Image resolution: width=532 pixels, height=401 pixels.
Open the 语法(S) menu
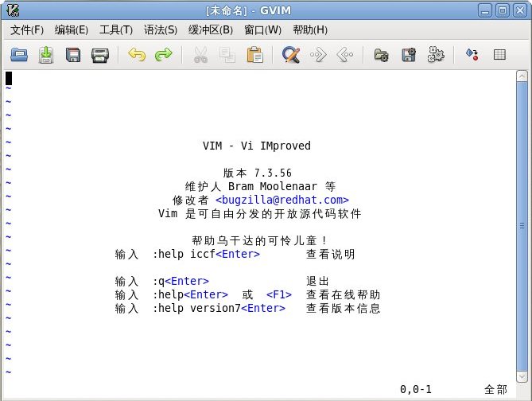click(x=161, y=30)
